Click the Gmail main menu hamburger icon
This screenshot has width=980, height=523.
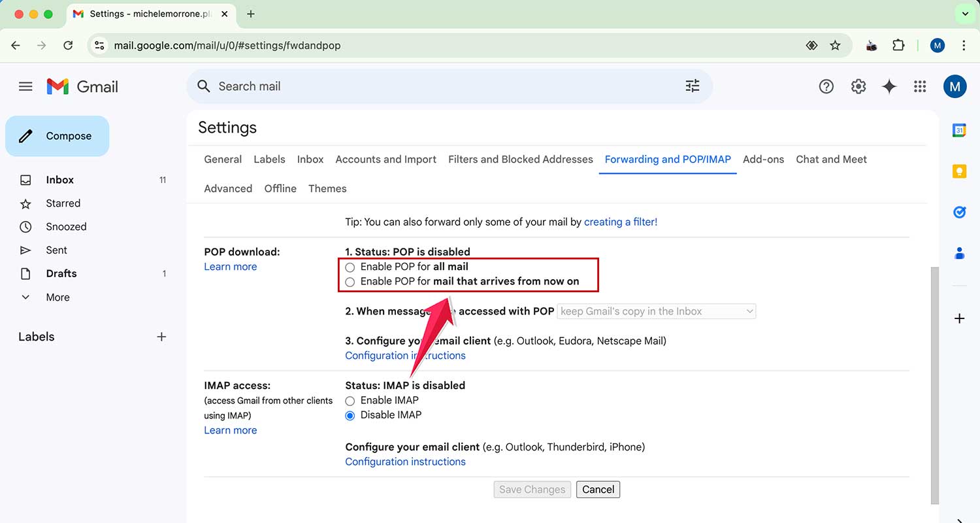coord(25,86)
